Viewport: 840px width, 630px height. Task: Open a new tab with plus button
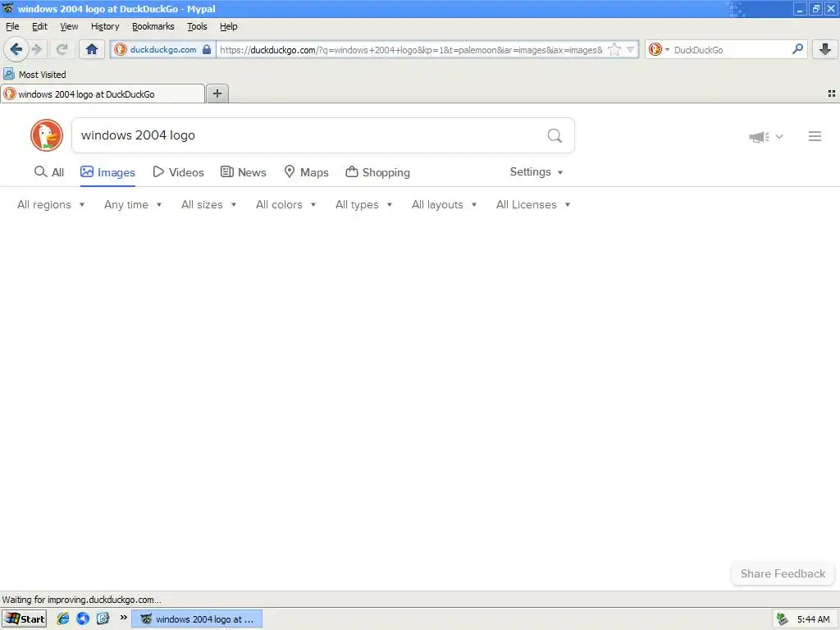[217, 94]
